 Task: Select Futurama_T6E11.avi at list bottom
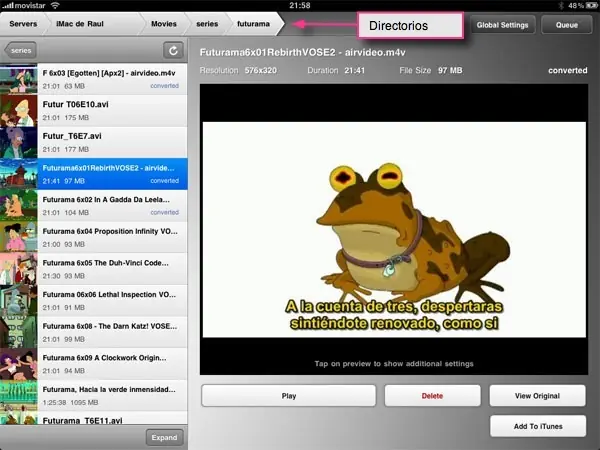coord(94,418)
